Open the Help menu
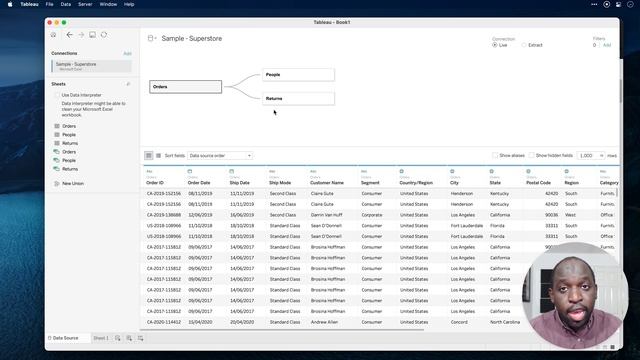Viewport: 640px width, 360px height. (x=129, y=4)
